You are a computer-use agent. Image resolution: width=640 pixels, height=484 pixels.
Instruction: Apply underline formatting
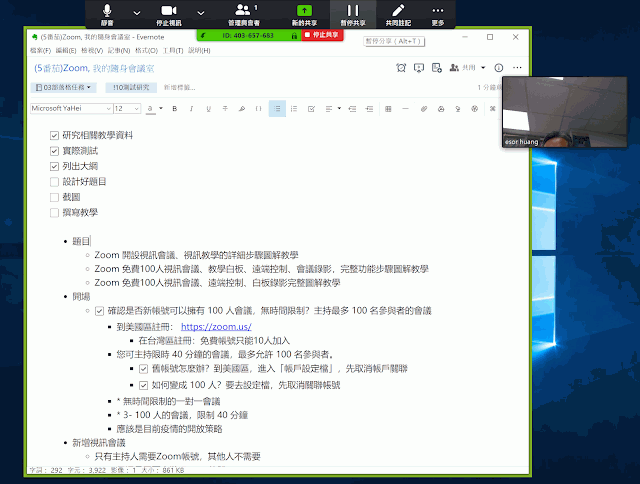point(208,109)
